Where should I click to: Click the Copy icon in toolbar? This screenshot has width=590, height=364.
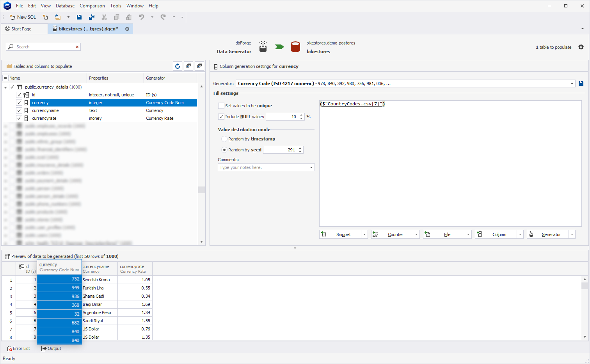tap(117, 17)
